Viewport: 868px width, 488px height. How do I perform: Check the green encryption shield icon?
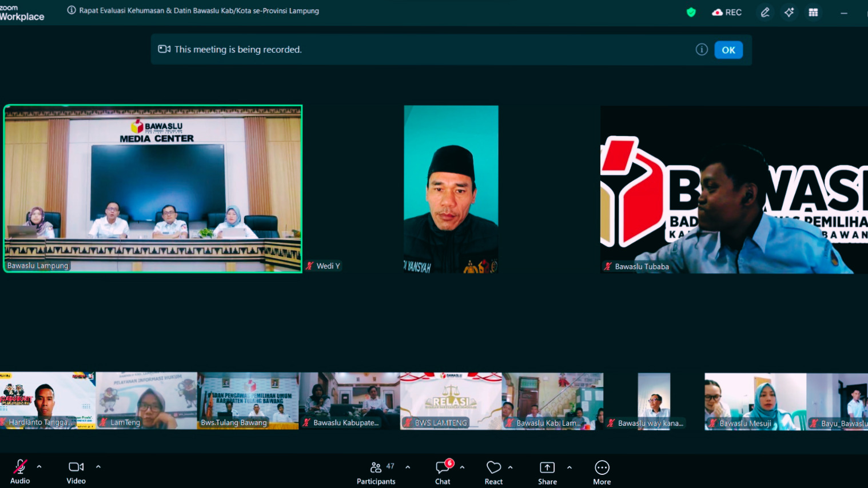691,12
